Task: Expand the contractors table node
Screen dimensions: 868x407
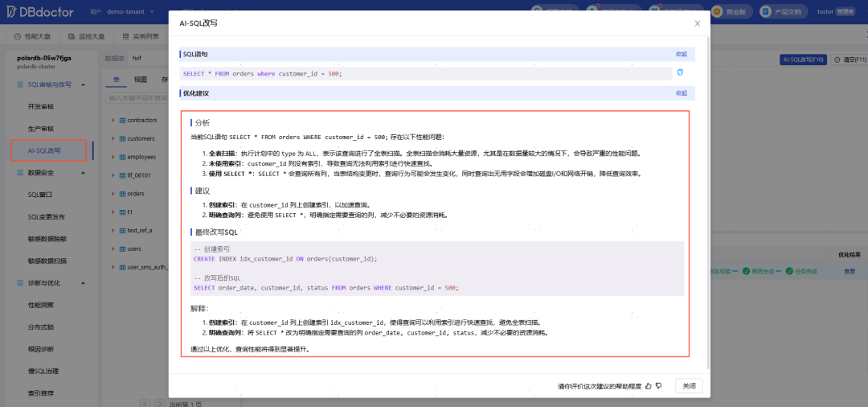Action: (113, 120)
